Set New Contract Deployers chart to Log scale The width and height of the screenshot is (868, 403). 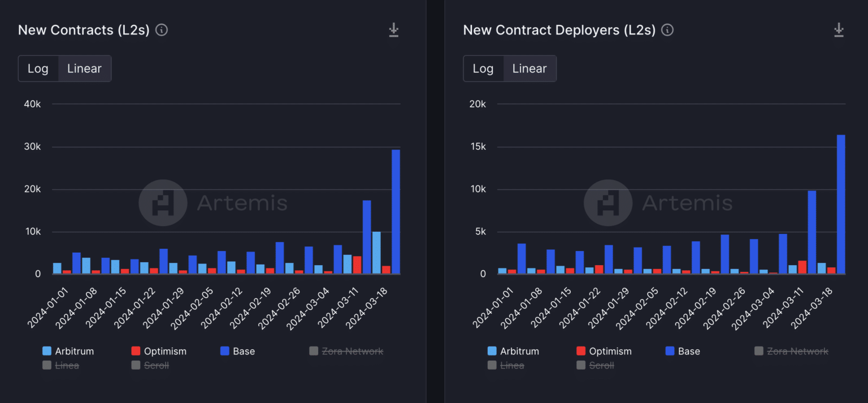click(483, 68)
